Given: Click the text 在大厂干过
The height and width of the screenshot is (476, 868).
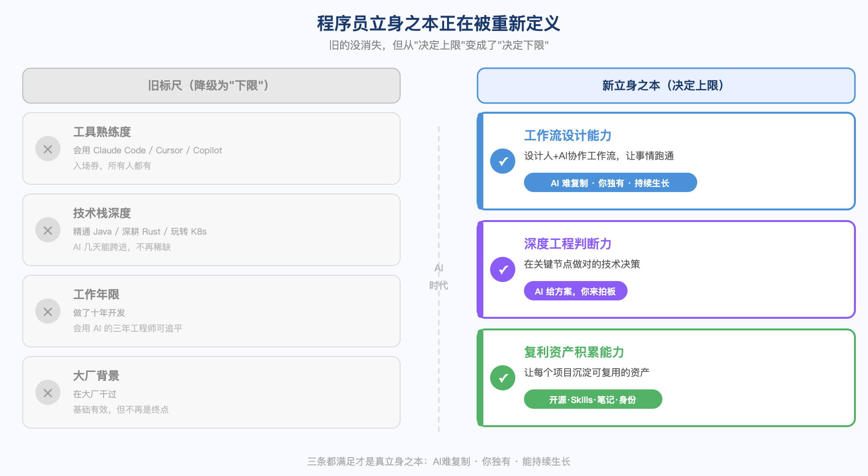Looking at the screenshot, I should (x=95, y=394).
